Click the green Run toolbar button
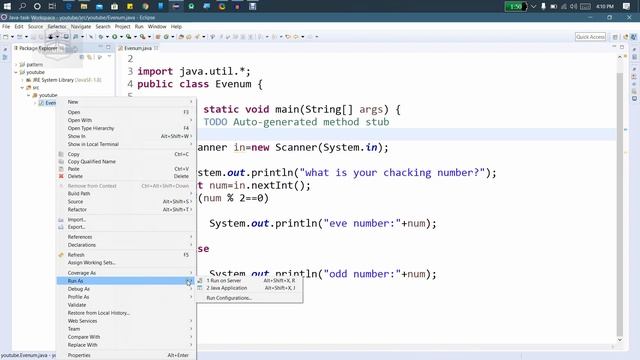Screen dimensions: 640x360 tap(115, 37)
